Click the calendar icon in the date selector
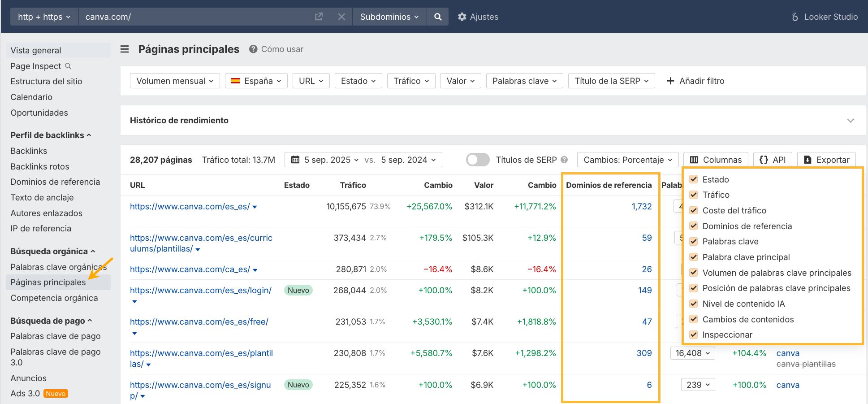This screenshot has height=404, width=868. click(x=295, y=160)
